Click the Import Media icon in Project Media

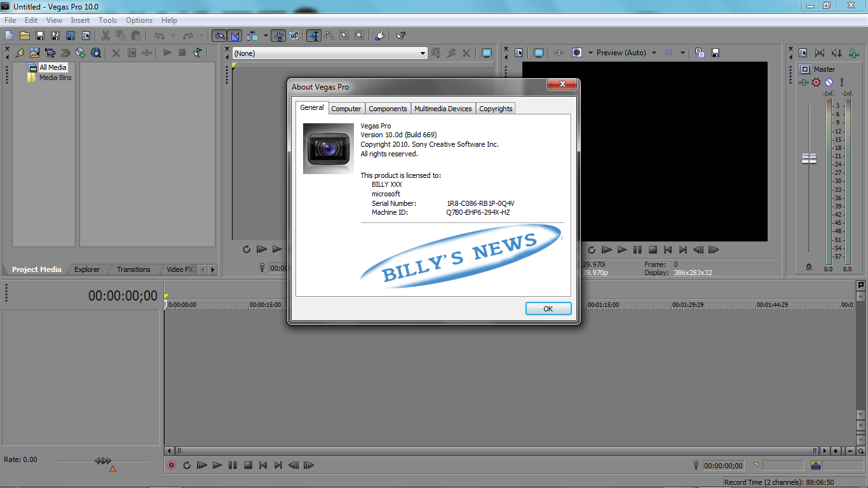[x=34, y=53]
